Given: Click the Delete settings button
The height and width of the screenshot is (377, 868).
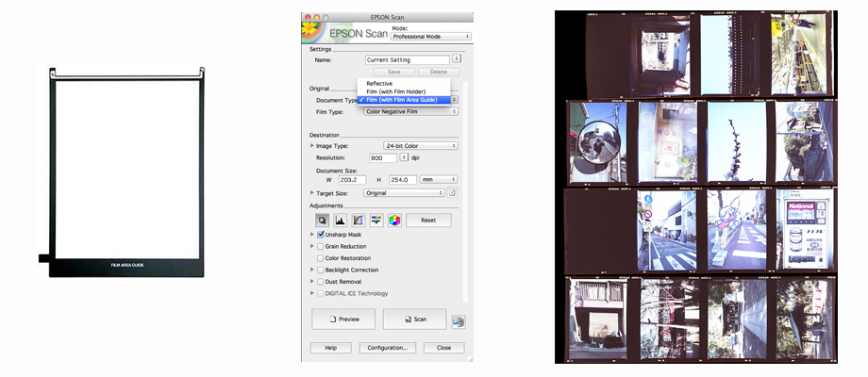Looking at the screenshot, I should coord(439,72).
